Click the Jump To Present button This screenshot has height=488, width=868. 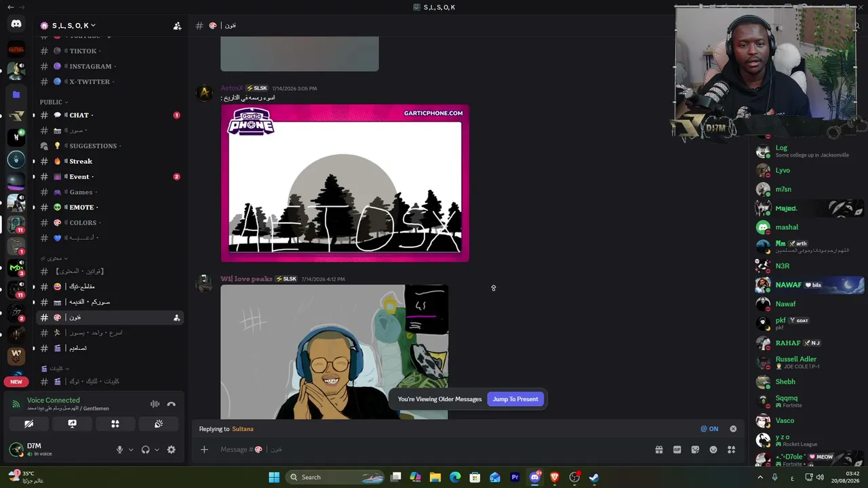515,399
